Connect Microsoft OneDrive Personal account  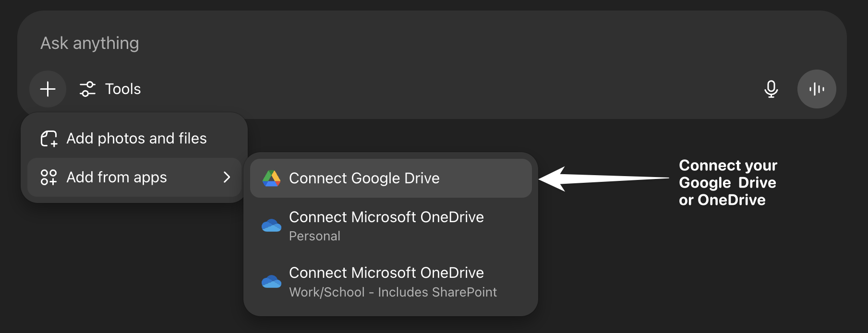coord(391,226)
